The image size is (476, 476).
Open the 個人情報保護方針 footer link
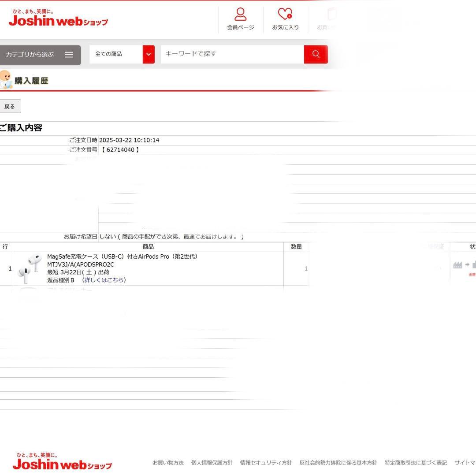212,463
